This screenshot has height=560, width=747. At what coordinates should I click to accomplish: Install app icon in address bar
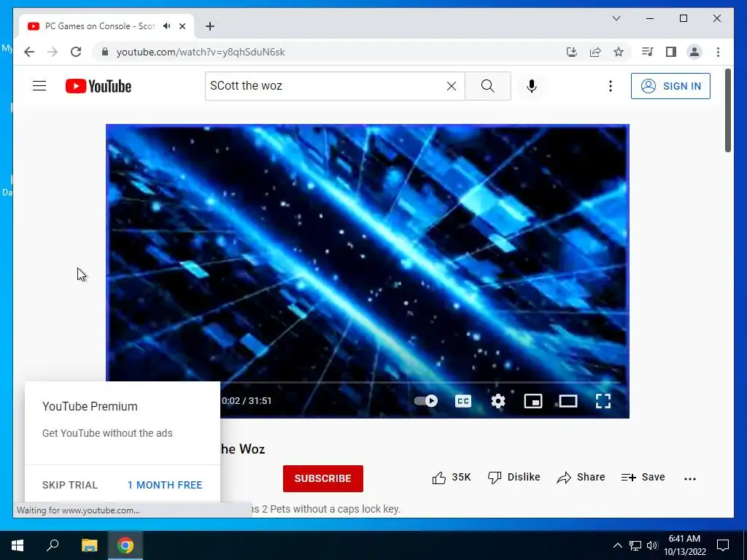click(x=572, y=52)
